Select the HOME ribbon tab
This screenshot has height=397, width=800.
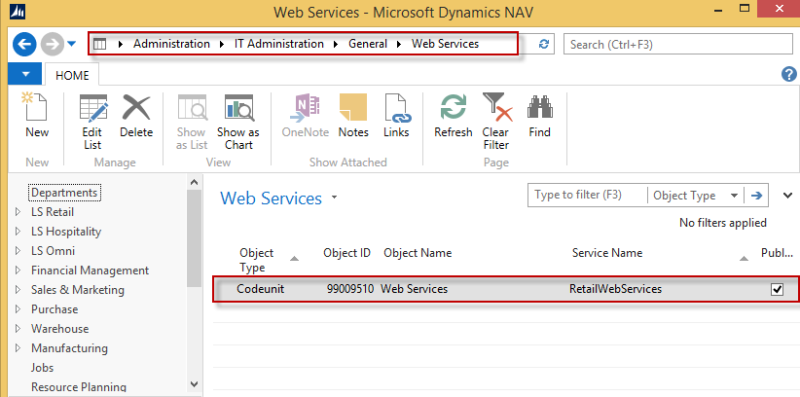click(72, 76)
